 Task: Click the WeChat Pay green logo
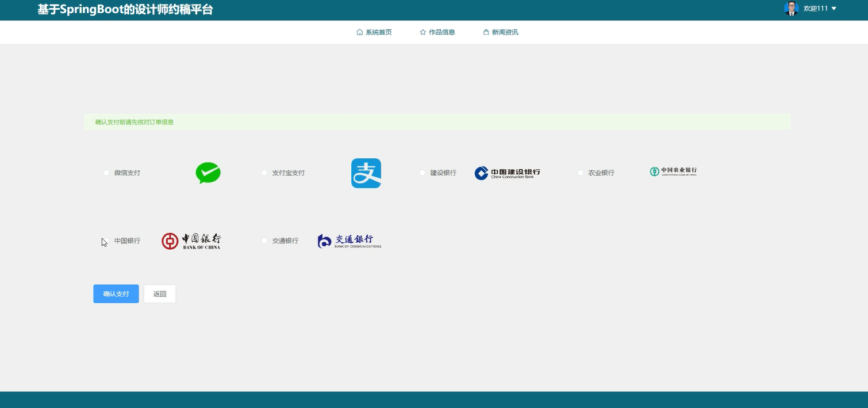tap(208, 173)
